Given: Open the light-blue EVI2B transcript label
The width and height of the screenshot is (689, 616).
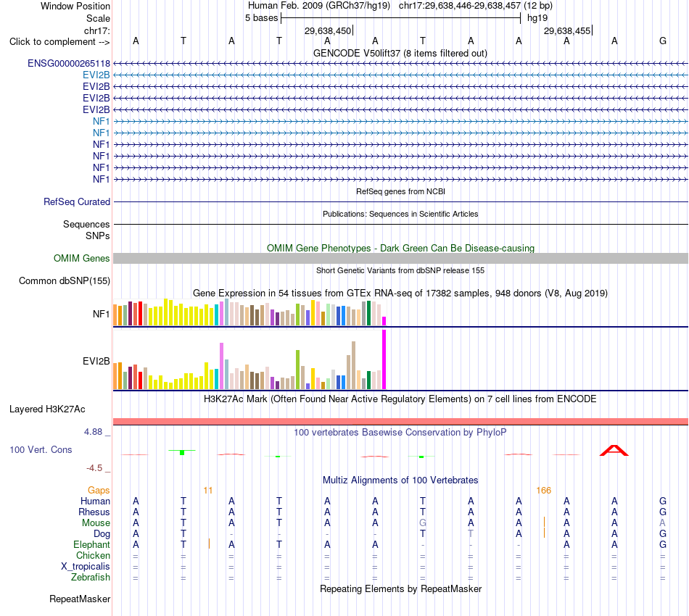Looking at the screenshot, I should pos(96,75).
